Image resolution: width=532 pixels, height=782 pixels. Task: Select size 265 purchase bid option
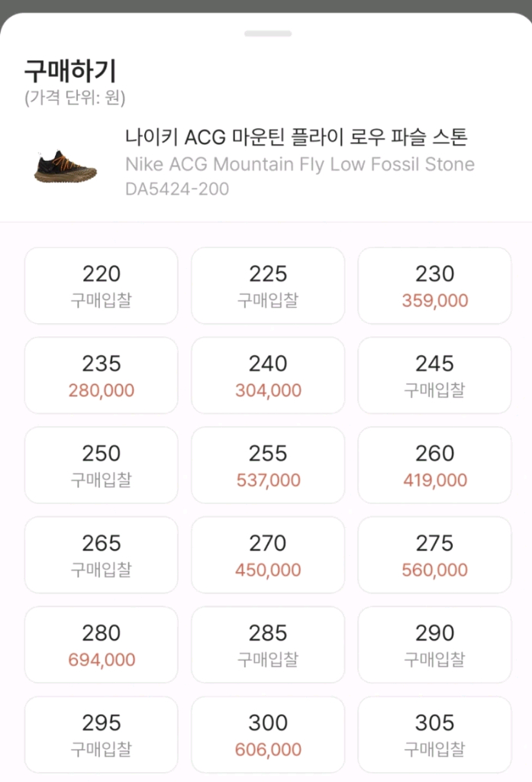101,554
